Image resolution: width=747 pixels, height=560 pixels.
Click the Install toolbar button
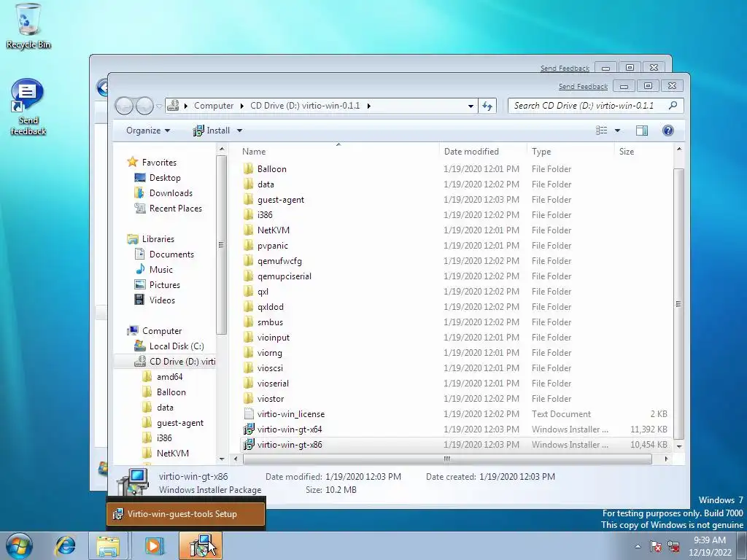pyautogui.click(x=212, y=131)
